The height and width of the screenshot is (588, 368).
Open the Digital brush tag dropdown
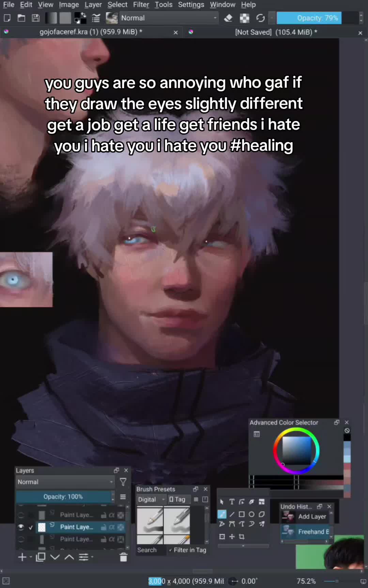click(151, 500)
